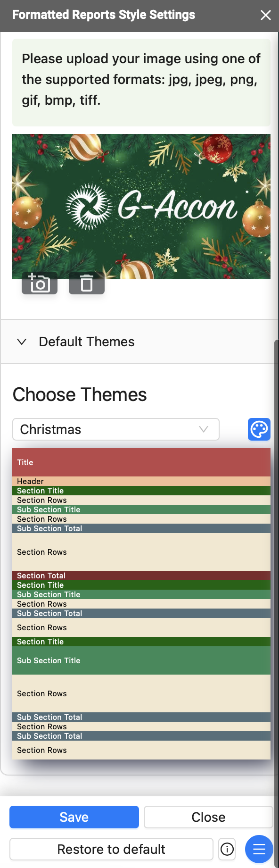
Task: Open the Christmas theme dropdown
Action: [x=116, y=429]
